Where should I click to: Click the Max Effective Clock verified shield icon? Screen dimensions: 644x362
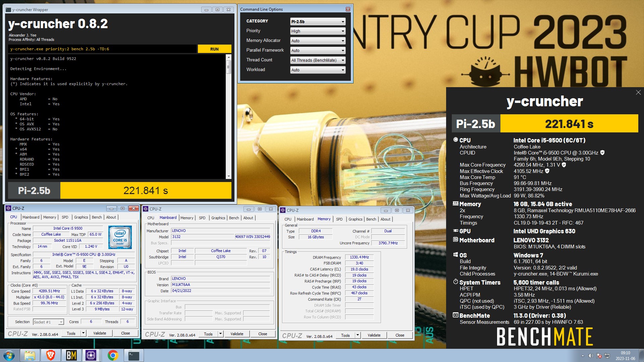tap(547, 171)
